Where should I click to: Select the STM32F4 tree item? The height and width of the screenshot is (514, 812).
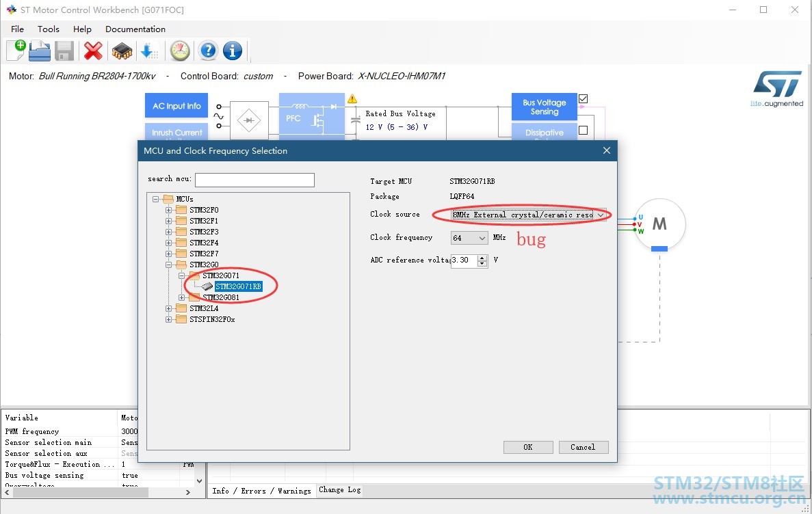coord(204,243)
